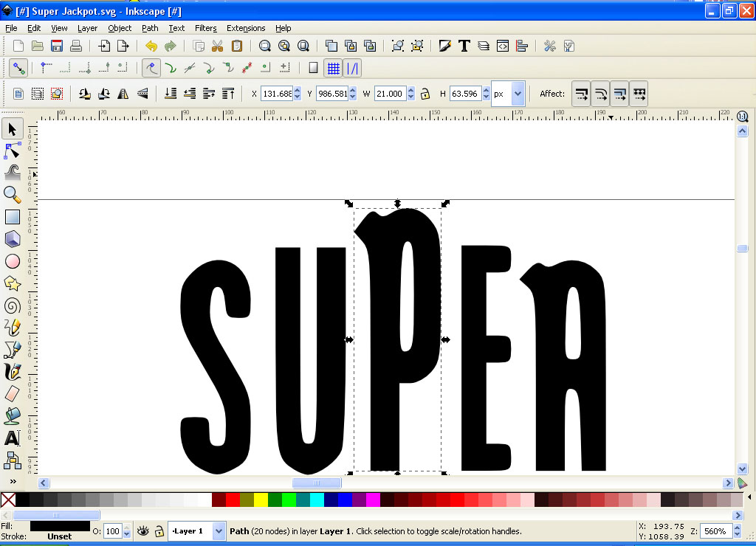
Task: Toggle the width/height ratio lock
Action: 425,94
